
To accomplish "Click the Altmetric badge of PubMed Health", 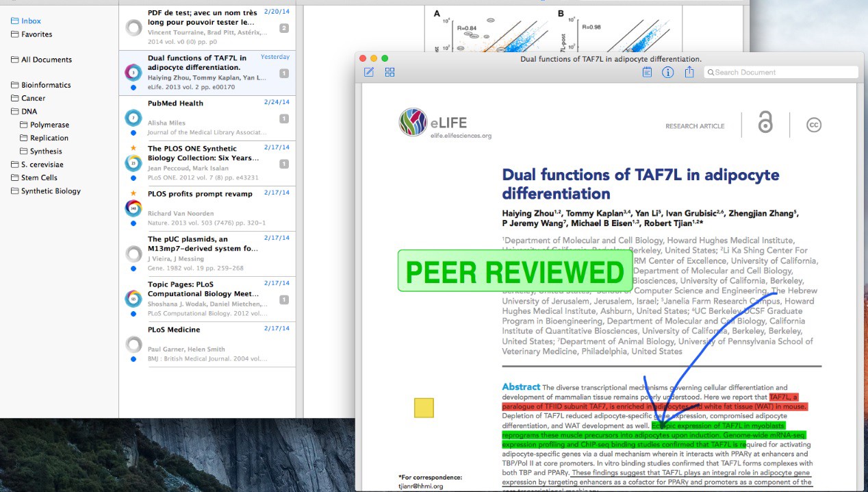I will tap(133, 118).
